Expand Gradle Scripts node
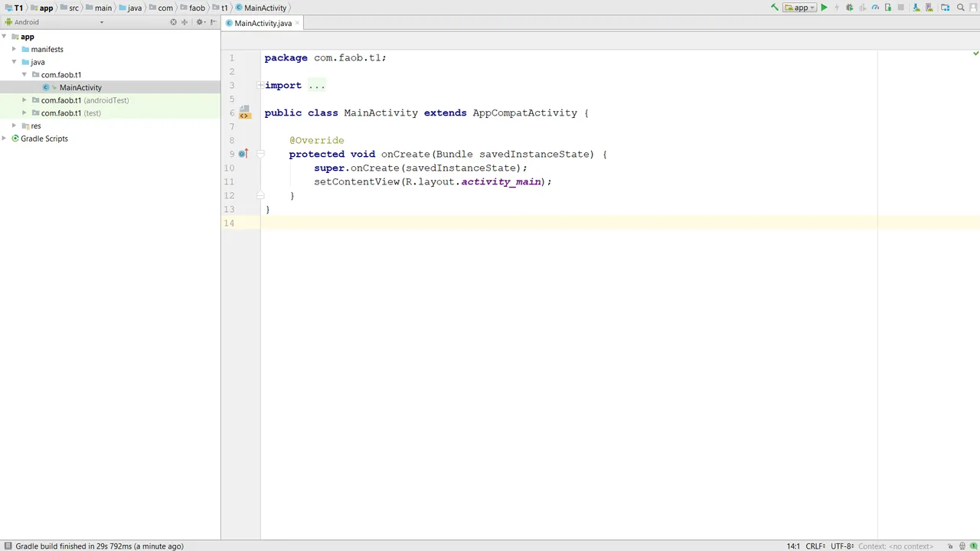Image resolution: width=980 pixels, height=551 pixels. [x=5, y=139]
